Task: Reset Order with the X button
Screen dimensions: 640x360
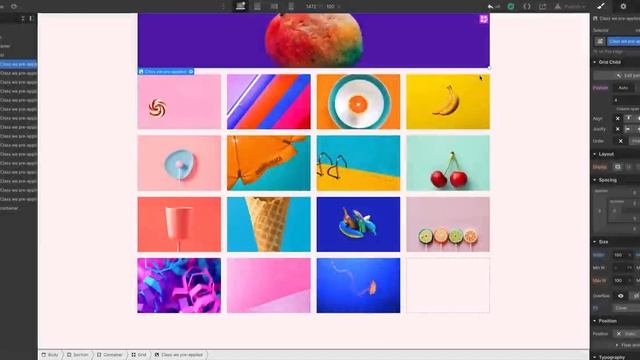Action: click(620, 141)
